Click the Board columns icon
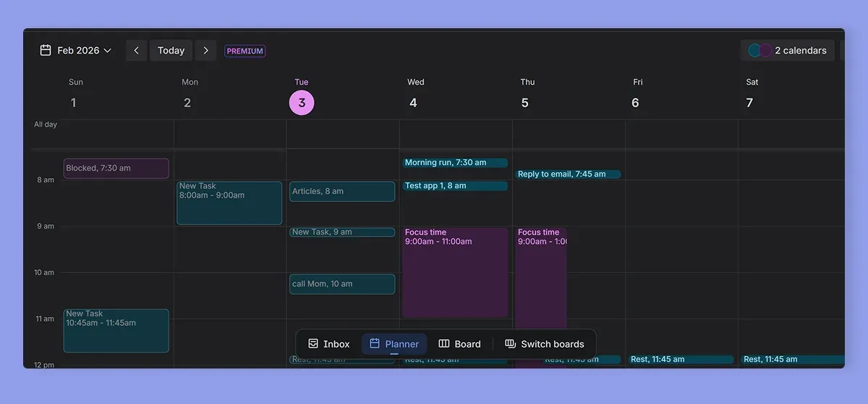The width and height of the screenshot is (868, 404). pos(444,344)
